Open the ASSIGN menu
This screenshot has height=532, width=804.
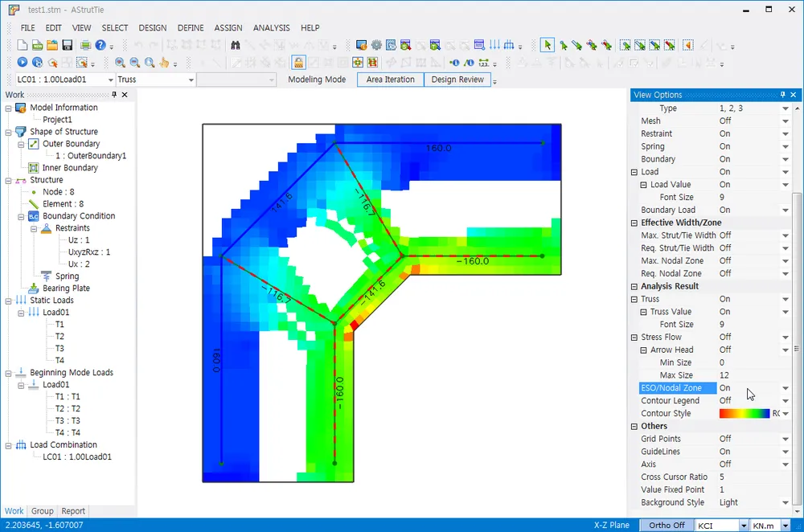(x=228, y=27)
